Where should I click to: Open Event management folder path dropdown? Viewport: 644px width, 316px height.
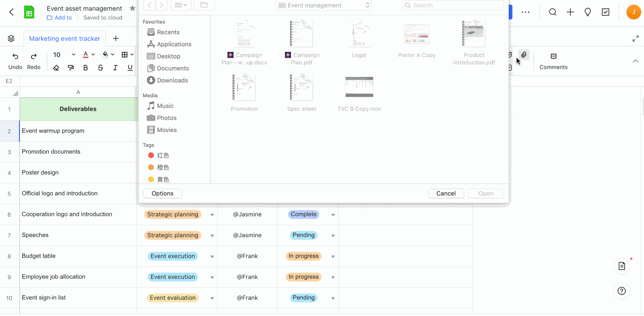point(323,6)
